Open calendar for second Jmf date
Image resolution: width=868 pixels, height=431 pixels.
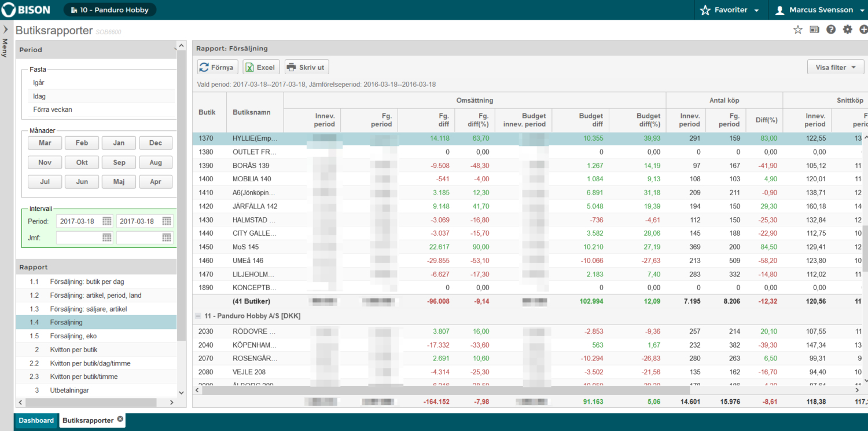167,238
